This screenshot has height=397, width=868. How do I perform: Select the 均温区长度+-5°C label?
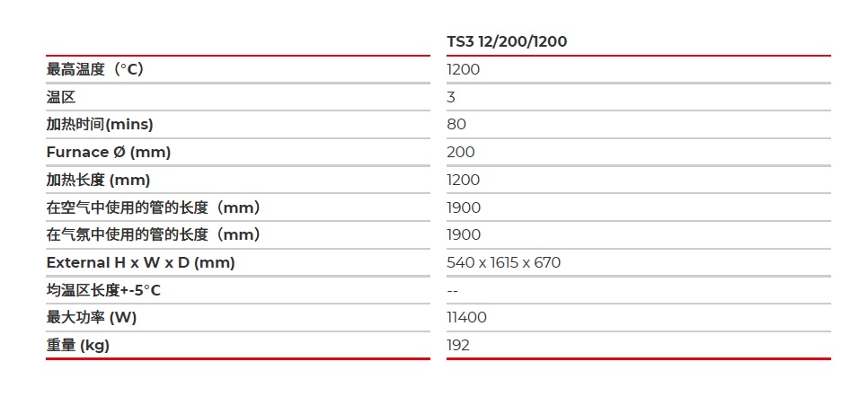103,290
